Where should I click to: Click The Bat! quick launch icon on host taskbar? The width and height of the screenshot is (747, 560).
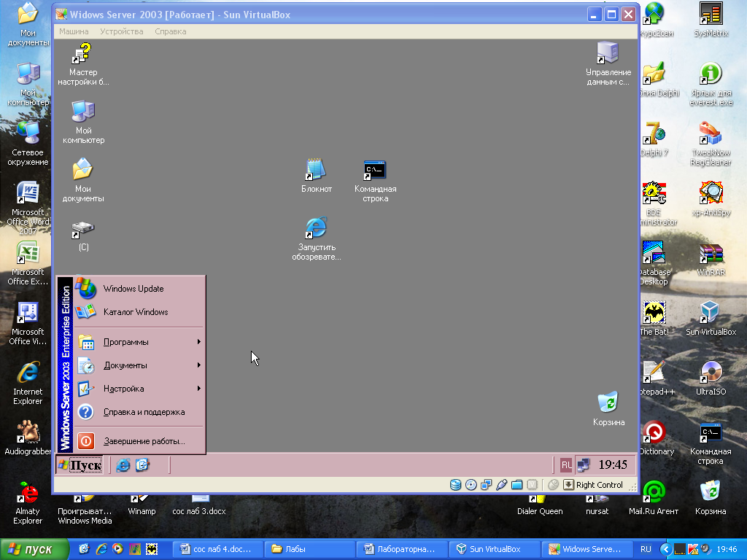152,549
